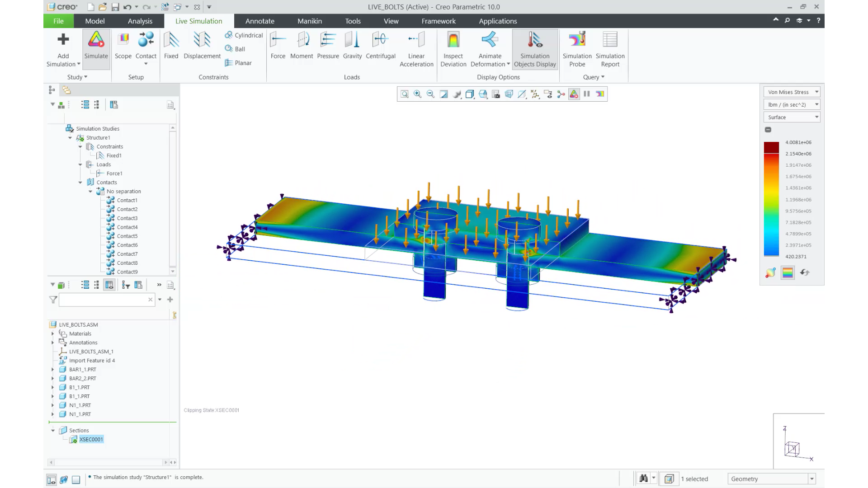Open the Query group dropdown
Screen dimensions: 868x488
tap(594, 77)
